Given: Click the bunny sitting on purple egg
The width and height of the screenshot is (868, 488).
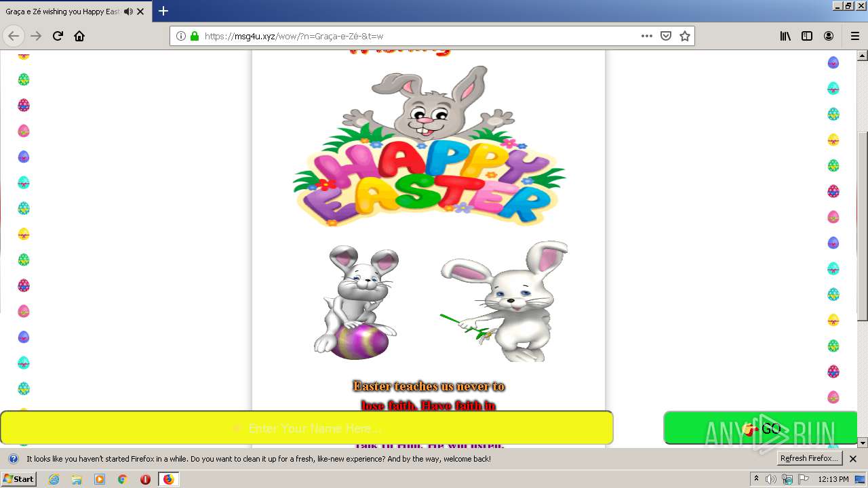Looking at the screenshot, I should pyautogui.click(x=357, y=302).
